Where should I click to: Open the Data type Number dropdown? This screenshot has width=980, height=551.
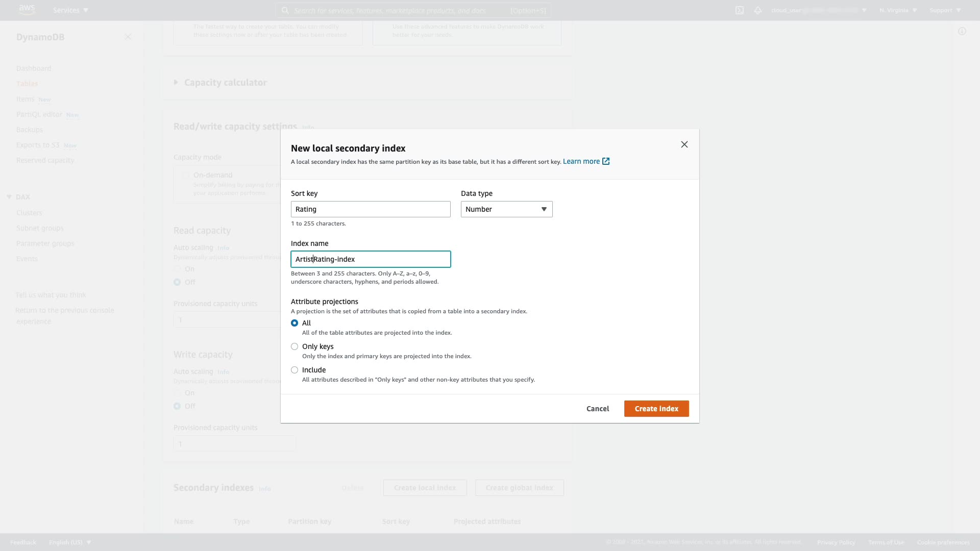pyautogui.click(x=506, y=209)
